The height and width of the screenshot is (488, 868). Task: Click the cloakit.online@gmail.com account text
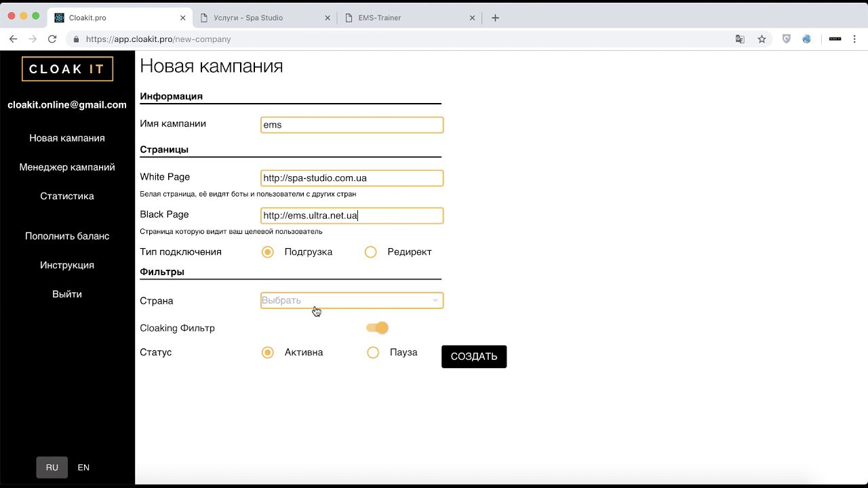click(x=67, y=105)
